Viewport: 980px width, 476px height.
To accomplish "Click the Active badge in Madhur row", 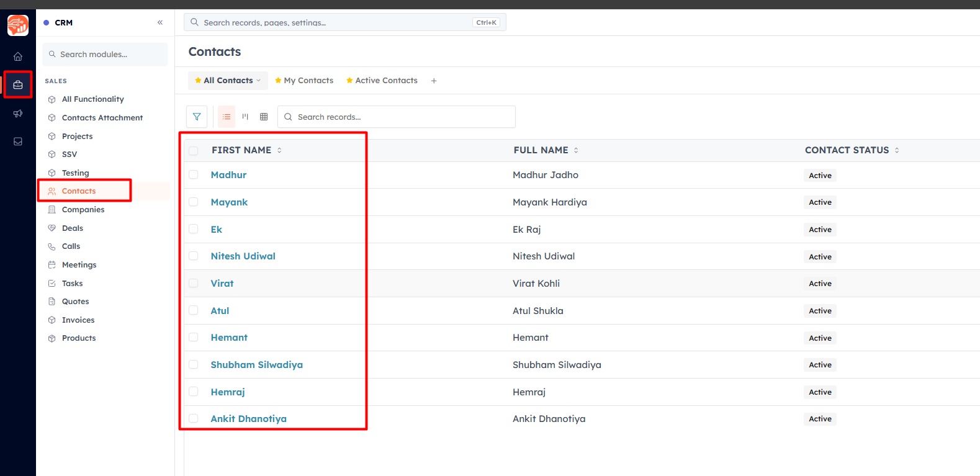I will pyautogui.click(x=820, y=176).
